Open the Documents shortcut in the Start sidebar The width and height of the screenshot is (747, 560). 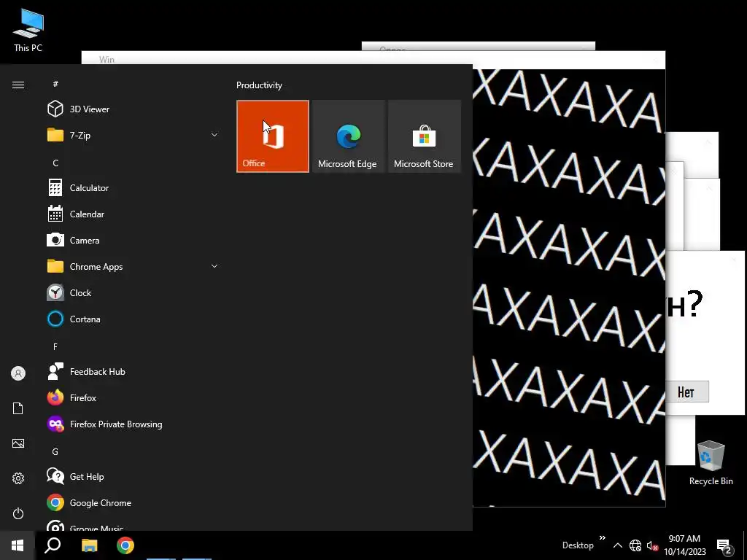(18, 408)
